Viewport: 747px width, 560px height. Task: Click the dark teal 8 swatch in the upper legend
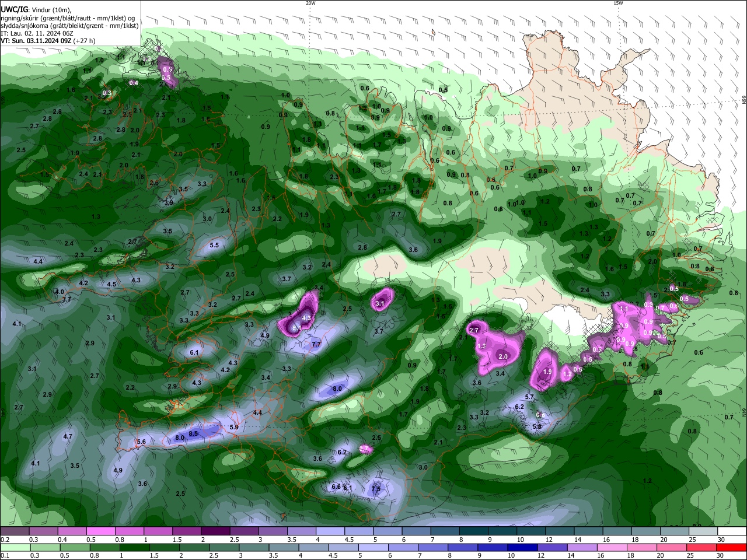coord(474,531)
